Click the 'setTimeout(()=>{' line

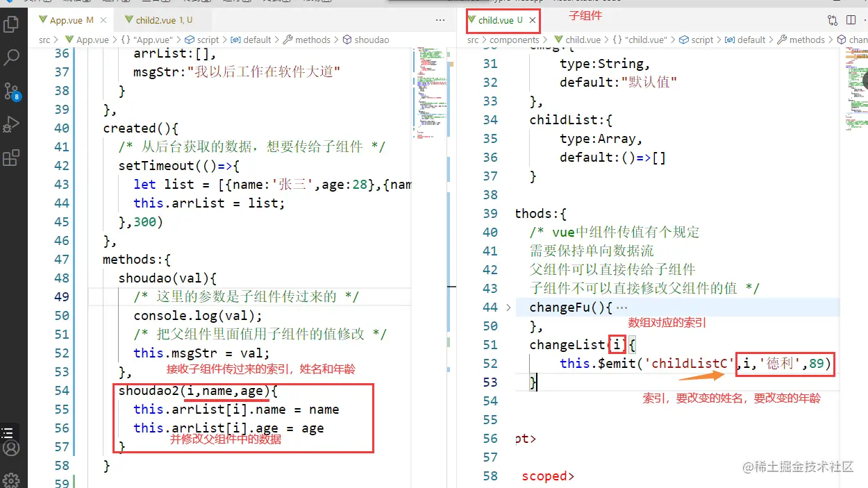pos(178,165)
